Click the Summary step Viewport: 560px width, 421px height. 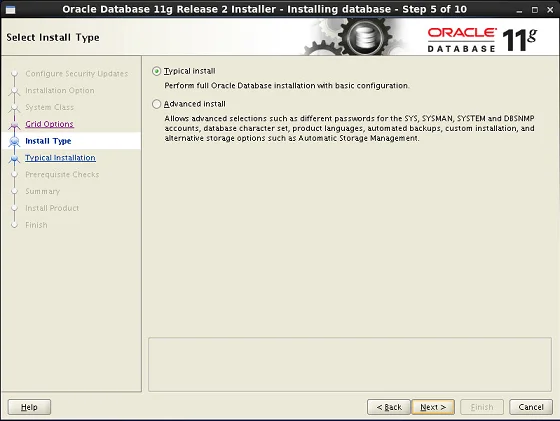click(42, 191)
